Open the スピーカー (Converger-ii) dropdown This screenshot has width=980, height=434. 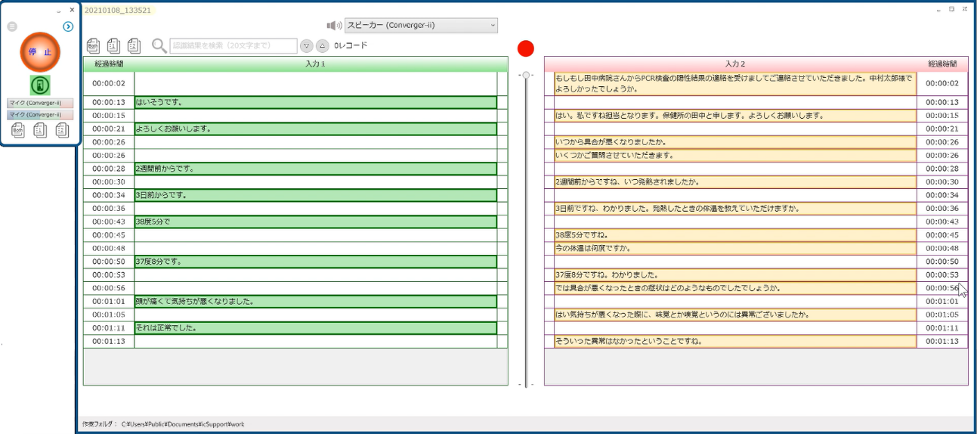[421, 25]
